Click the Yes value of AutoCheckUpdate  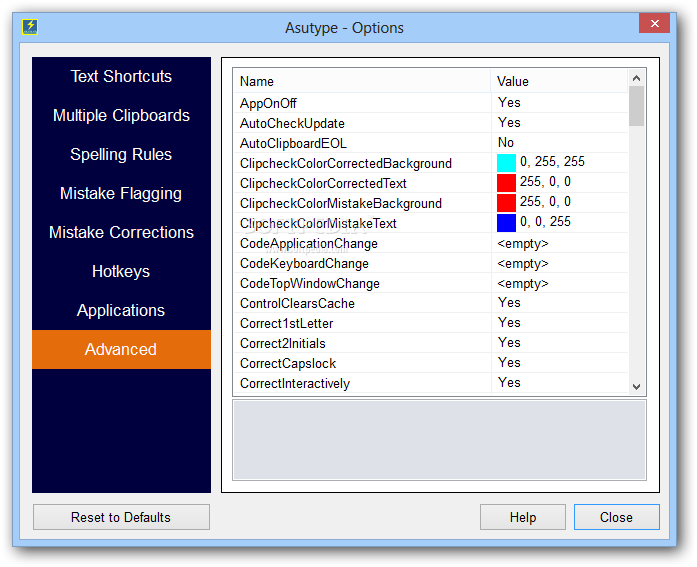tap(509, 123)
